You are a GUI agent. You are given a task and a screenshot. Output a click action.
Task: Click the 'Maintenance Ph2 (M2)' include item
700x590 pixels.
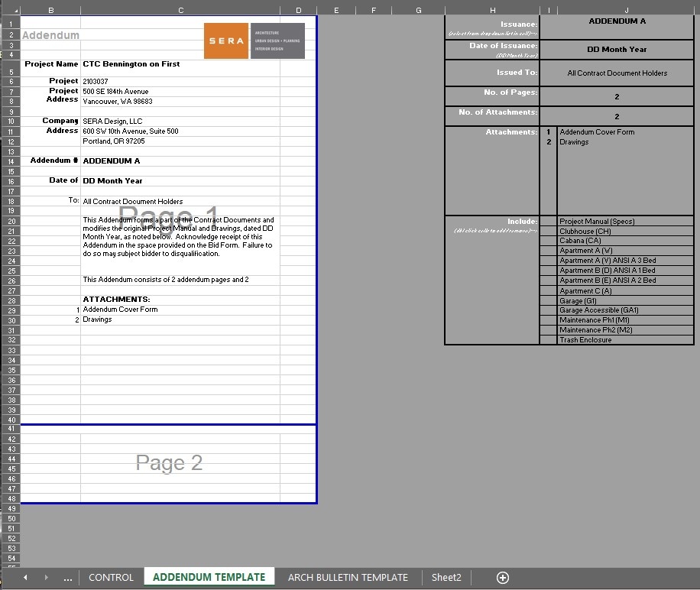[x=625, y=330]
